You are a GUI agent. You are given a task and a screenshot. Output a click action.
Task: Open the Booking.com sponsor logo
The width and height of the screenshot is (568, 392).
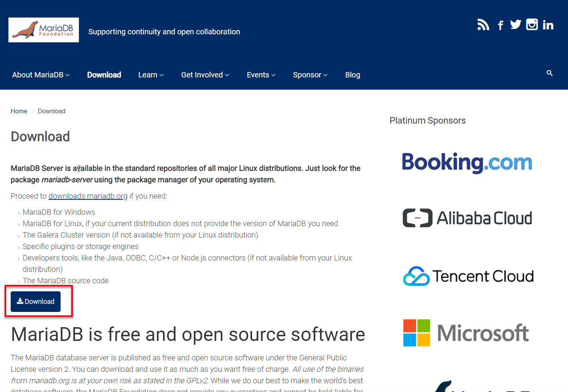tap(467, 163)
